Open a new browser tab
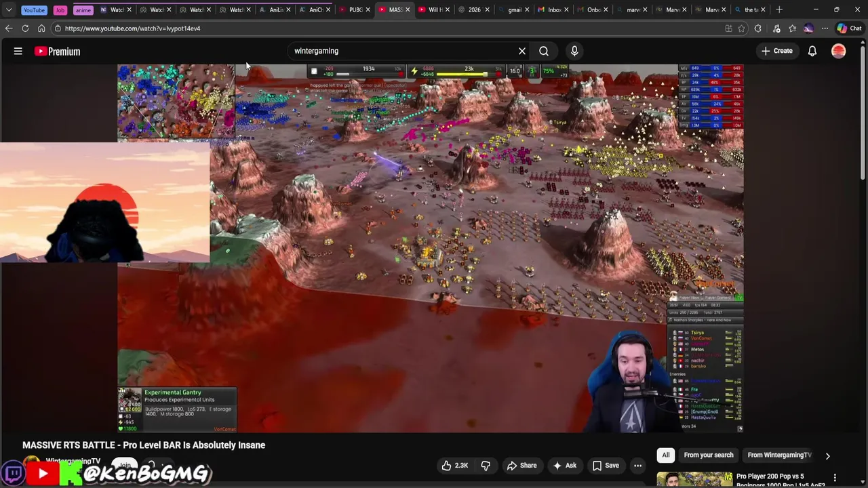This screenshot has width=868, height=488. point(779,9)
